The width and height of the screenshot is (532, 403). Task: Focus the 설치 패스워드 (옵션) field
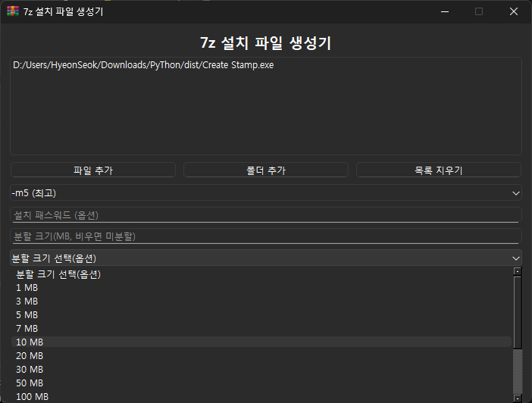[266, 215]
